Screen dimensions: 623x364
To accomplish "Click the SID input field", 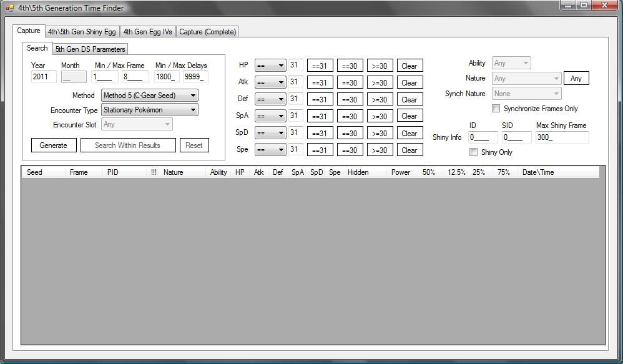I will pyautogui.click(x=516, y=137).
